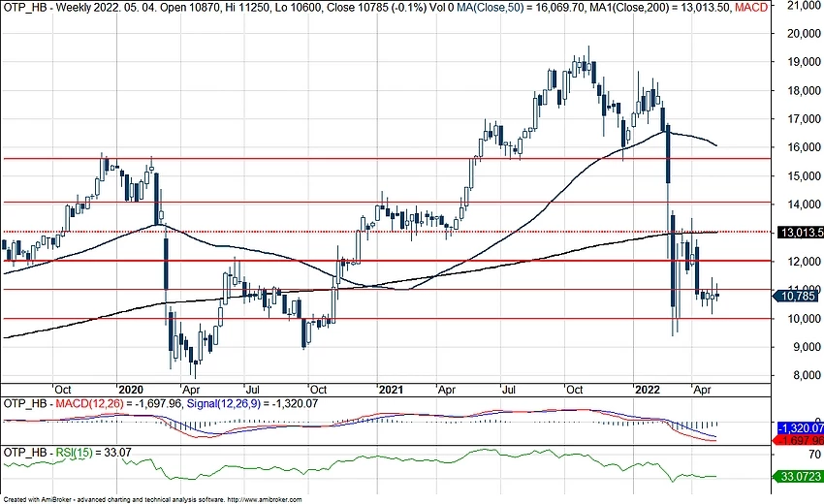Image resolution: width=824 pixels, height=504 pixels.
Task: Click the 19,000 price axis label
Action: [x=803, y=62]
